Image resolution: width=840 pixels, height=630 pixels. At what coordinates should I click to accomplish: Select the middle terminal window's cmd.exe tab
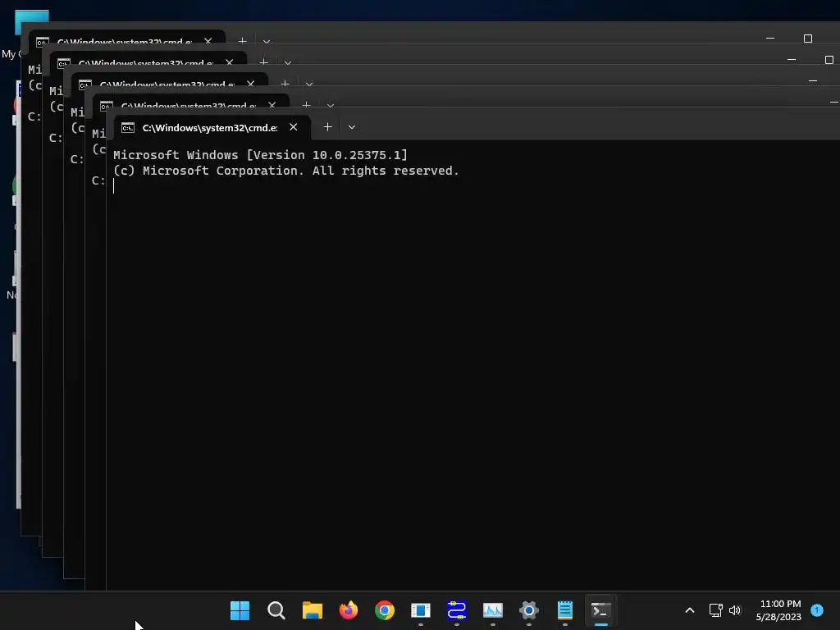(167, 84)
